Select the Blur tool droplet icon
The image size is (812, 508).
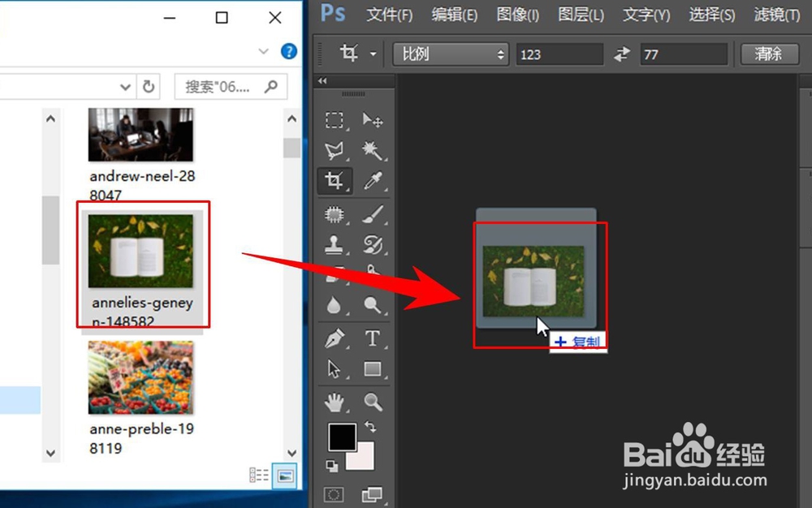(334, 305)
